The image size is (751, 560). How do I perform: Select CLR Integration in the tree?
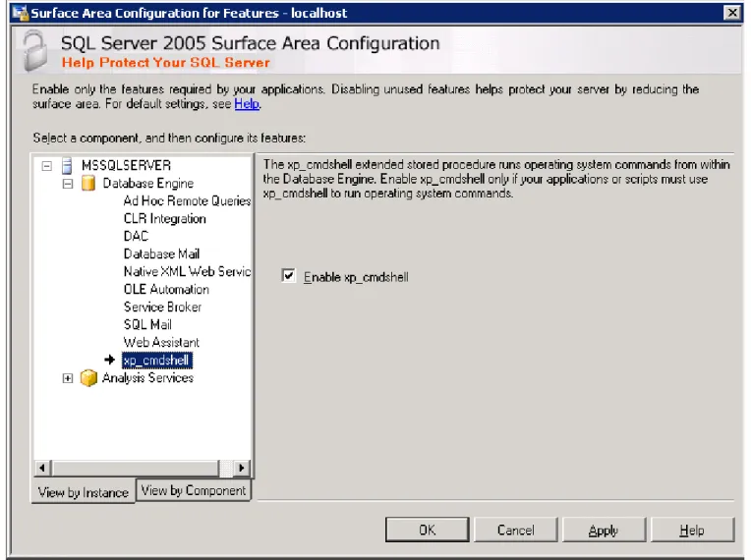click(x=165, y=219)
